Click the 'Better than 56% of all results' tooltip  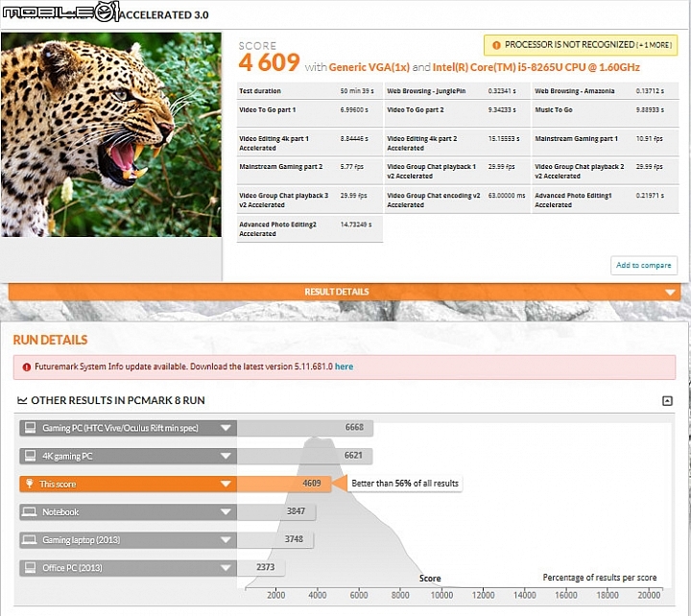coord(405,484)
